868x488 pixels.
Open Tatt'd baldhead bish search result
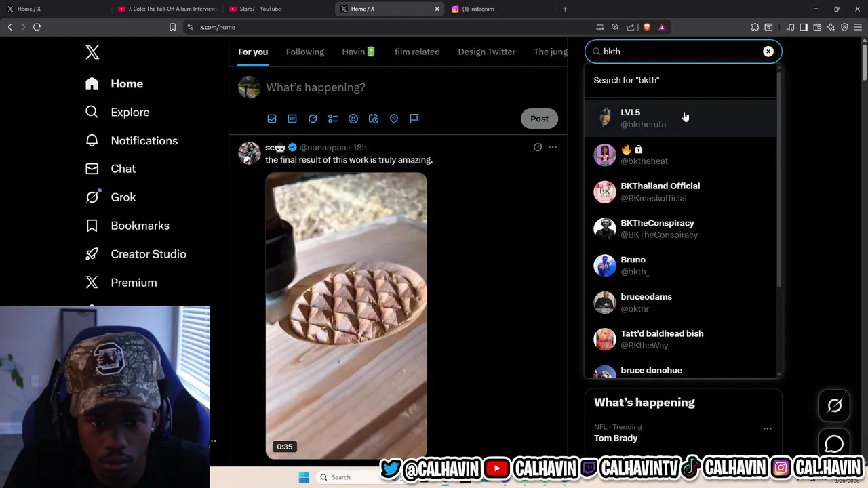point(681,340)
